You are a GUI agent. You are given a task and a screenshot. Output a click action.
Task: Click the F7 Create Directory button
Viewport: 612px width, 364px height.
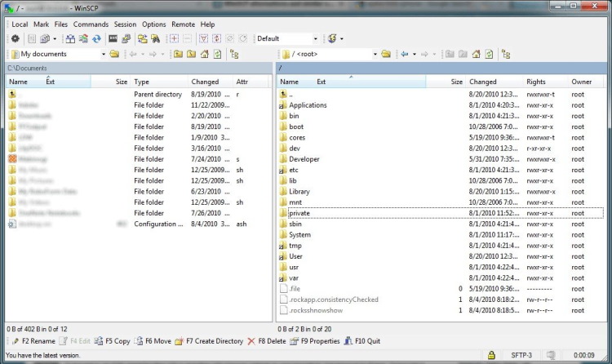[209, 341]
